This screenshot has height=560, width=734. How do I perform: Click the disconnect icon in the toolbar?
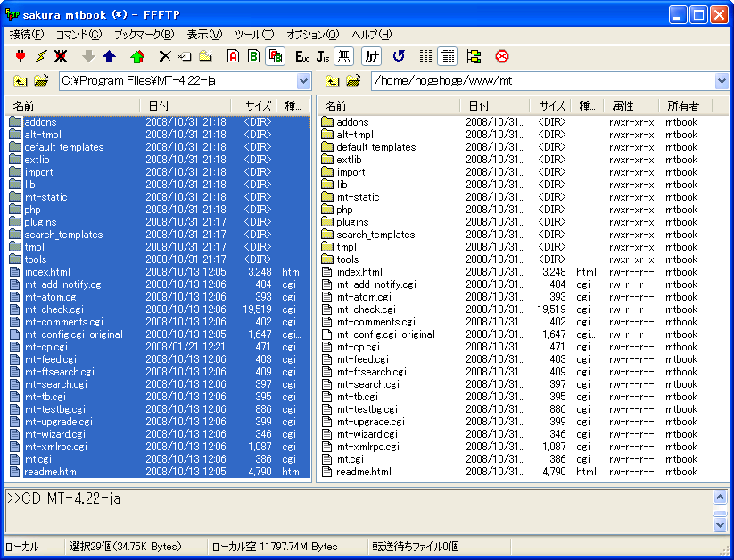click(x=61, y=56)
